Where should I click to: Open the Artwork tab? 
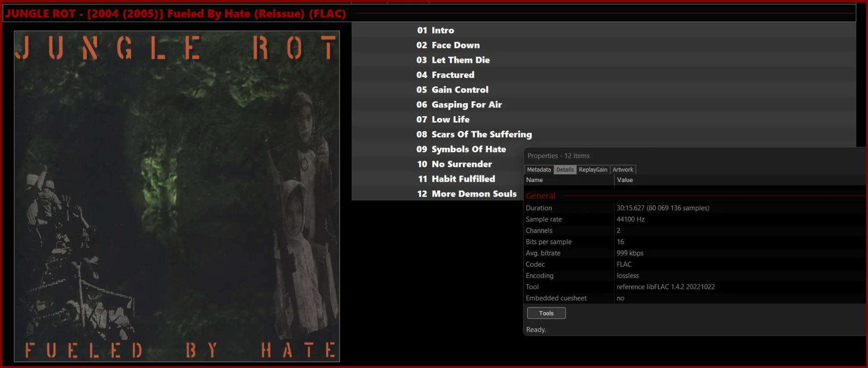coord(623,170)
